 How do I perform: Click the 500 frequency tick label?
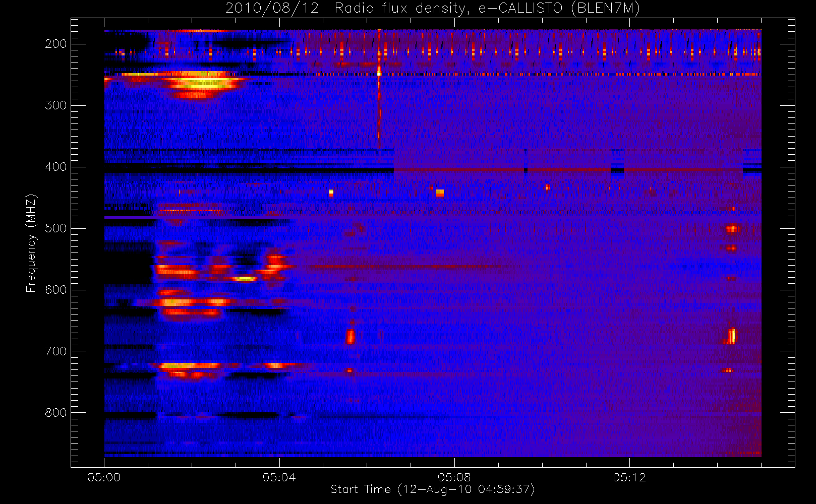(x=56, y=228)
